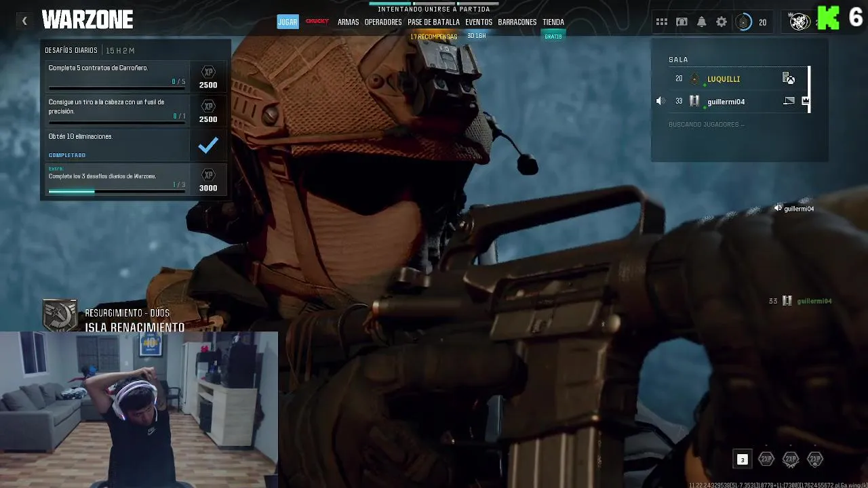
Task: Click the 15H 2M challenge timer
Action: click(x=120, y=51)
